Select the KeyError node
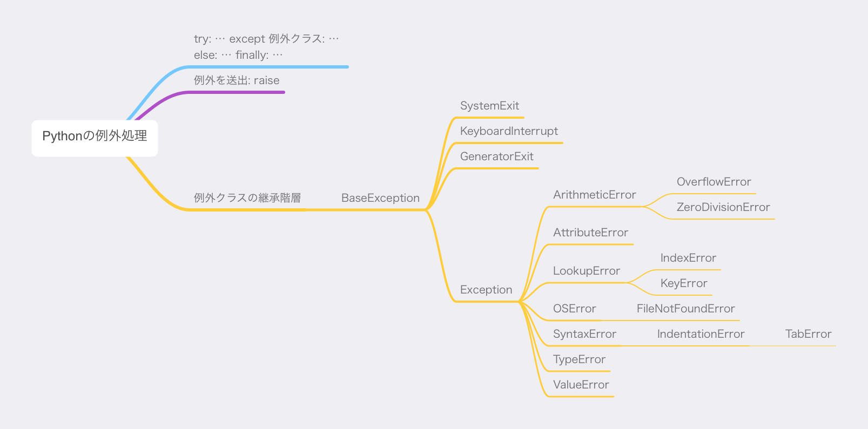This screenshot has width=868, height=429. pos(683,283)
